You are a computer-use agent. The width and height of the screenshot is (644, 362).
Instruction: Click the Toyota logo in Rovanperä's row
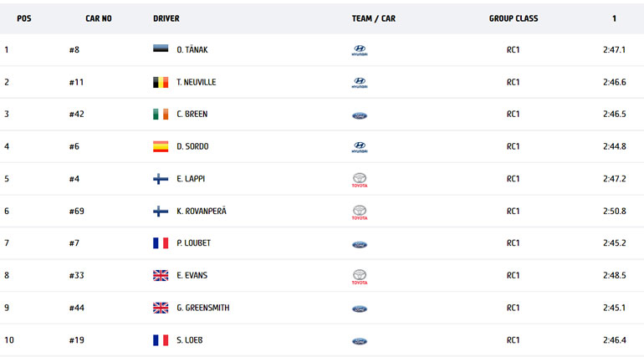point(360,212)
